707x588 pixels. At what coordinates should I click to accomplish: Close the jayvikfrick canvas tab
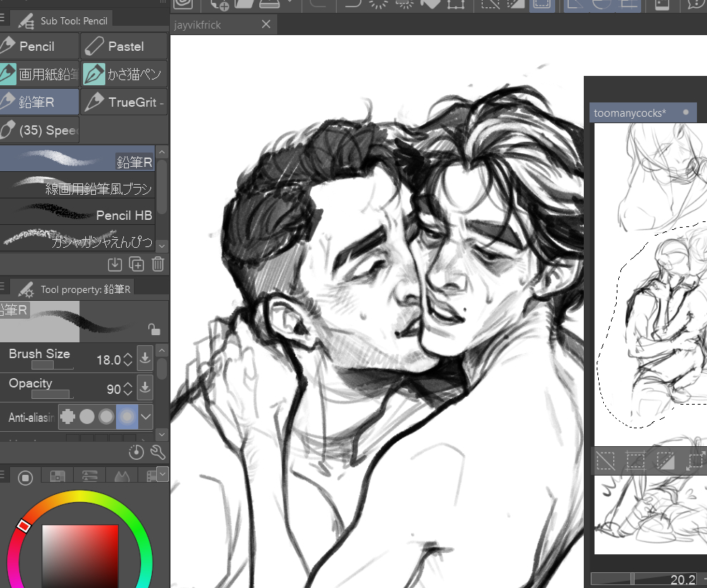pos(266,24)
